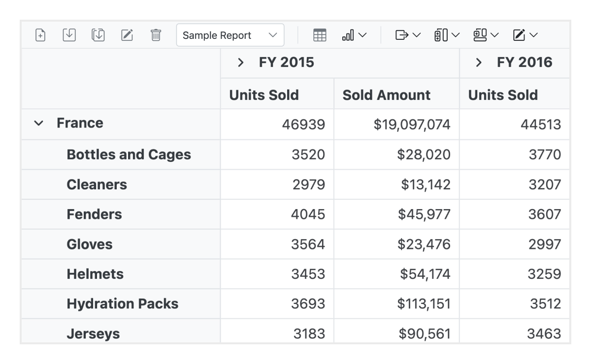Click the Sold Amount column header
Image resolution: width=591 pixels, height=364 pixels.
coord(386,95)
